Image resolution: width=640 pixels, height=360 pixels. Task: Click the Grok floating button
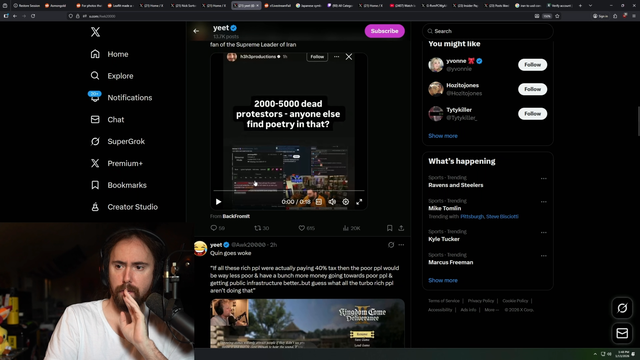(622, 308)
